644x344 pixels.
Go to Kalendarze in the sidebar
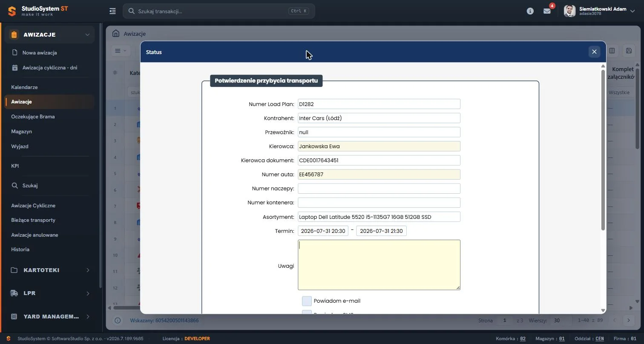tap(24, 87)
